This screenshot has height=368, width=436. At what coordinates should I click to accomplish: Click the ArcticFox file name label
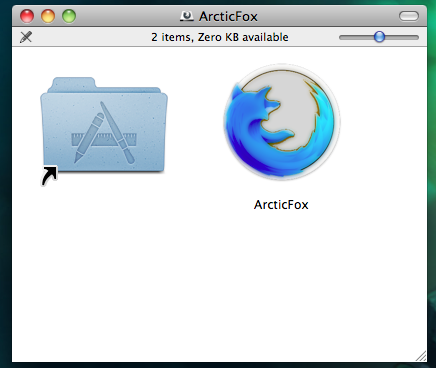(281, 205)
